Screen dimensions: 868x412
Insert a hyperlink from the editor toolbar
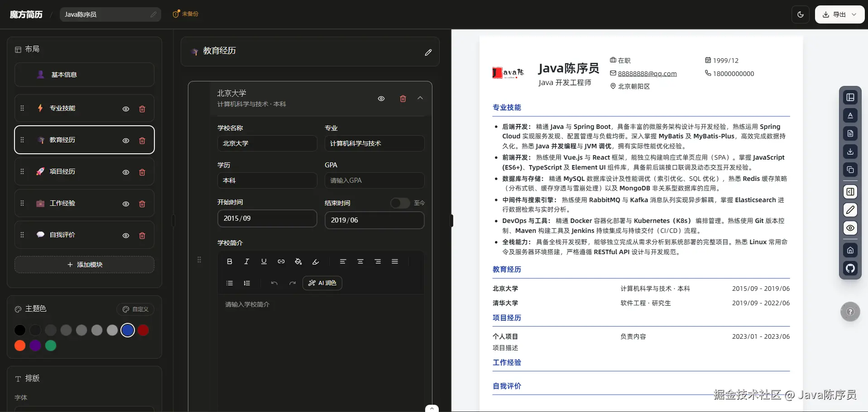(x=281, y=261)
